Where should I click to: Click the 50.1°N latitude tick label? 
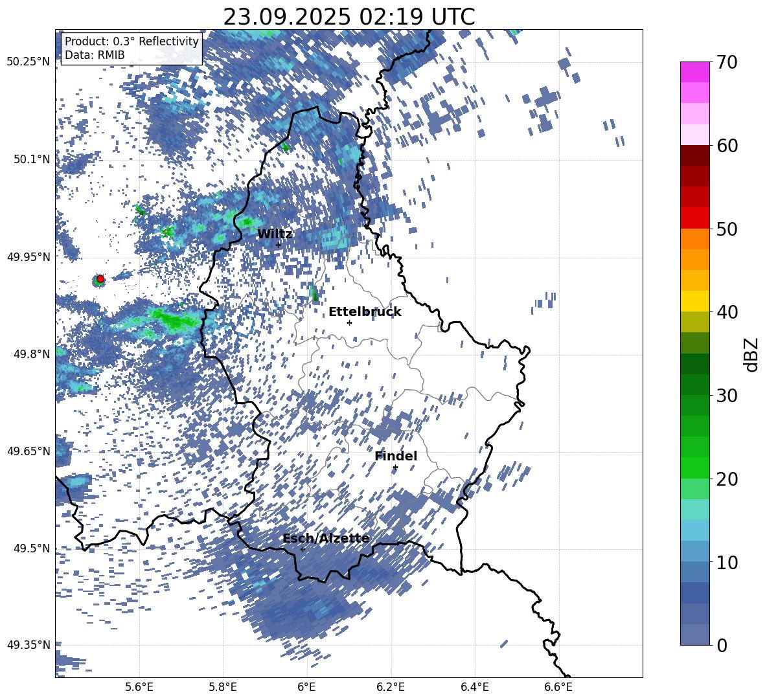point(31,159)
